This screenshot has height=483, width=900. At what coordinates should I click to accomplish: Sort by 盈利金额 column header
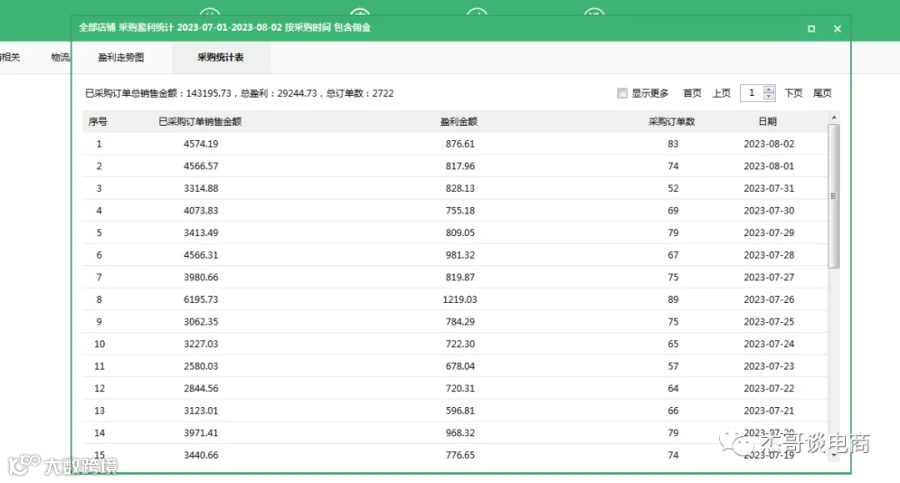point(459,122)
